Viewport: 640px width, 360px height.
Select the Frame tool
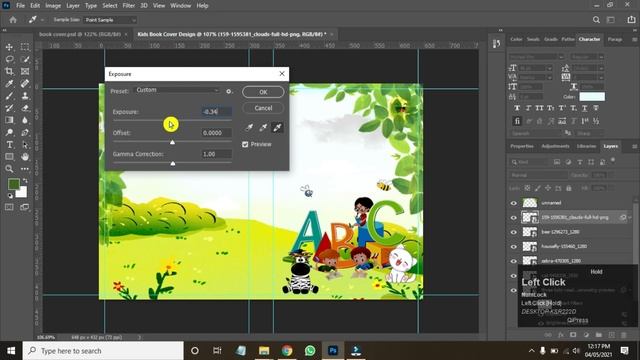pyautogui.click(x=25, y=71)
